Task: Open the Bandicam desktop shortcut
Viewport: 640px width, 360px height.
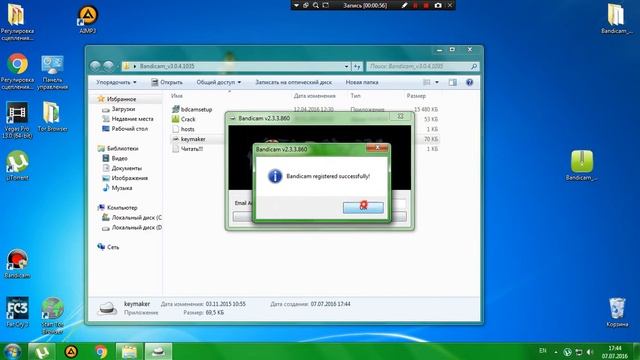Action: tap(17, 263)
